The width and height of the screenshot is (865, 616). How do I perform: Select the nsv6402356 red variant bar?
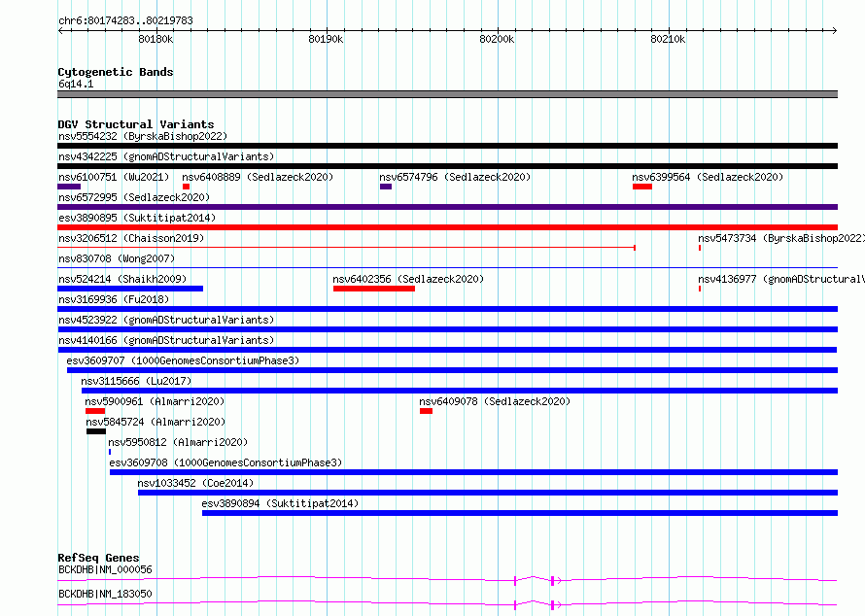pyautogui.click(x=374, y=289)
